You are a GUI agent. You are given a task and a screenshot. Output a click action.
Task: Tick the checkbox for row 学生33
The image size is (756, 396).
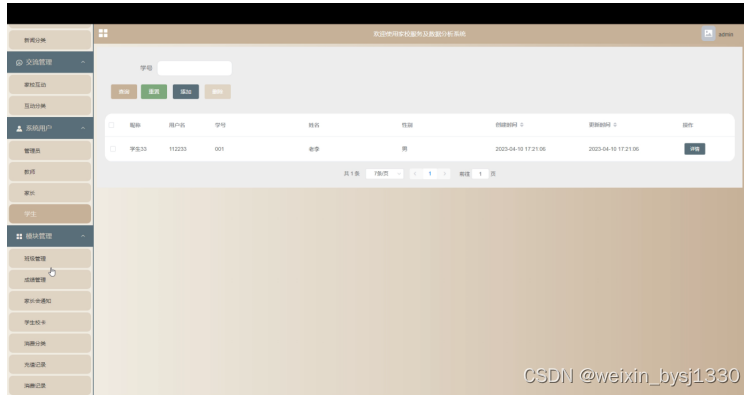113,149
